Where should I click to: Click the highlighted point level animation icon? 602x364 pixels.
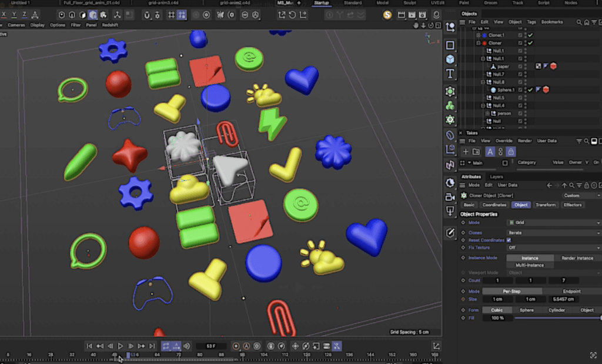[337, 346]
